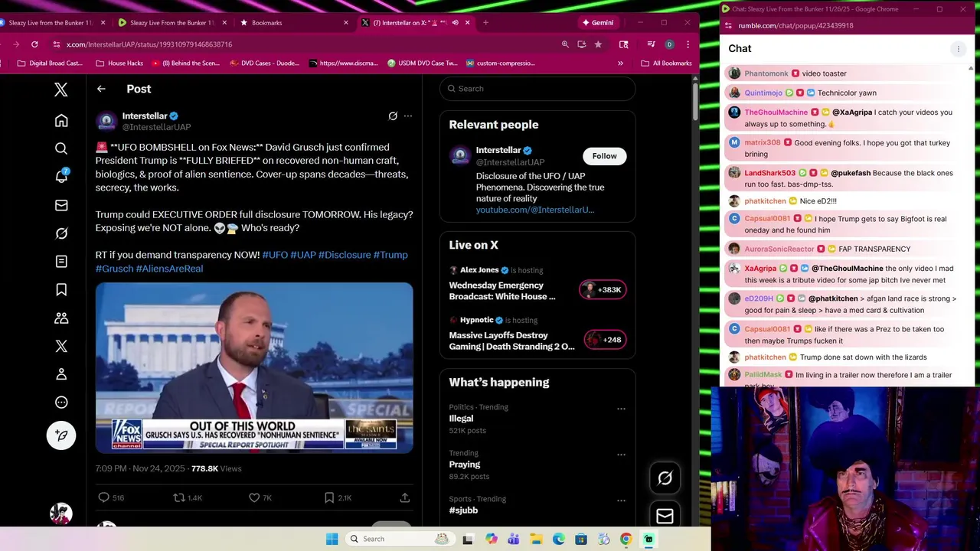The height and width of the screenshot is (551, 980).
Task: Like the post showing 7K likes
Action: click(x=254, y=497)
